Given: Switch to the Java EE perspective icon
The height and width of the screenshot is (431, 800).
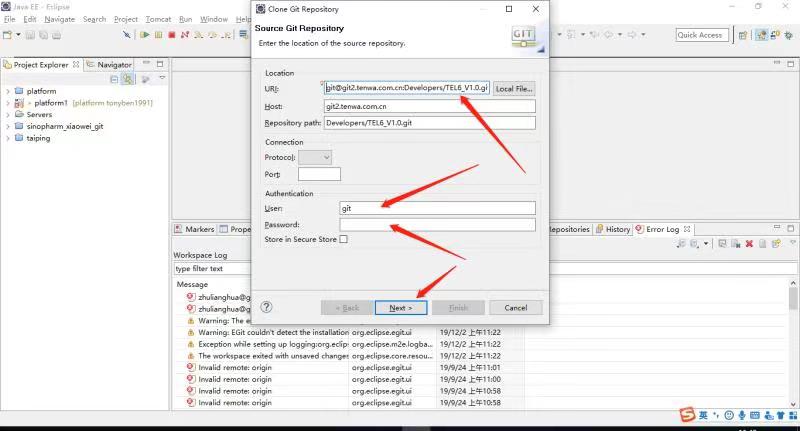Looking at the screenshot, I should (x=761, y=35).
